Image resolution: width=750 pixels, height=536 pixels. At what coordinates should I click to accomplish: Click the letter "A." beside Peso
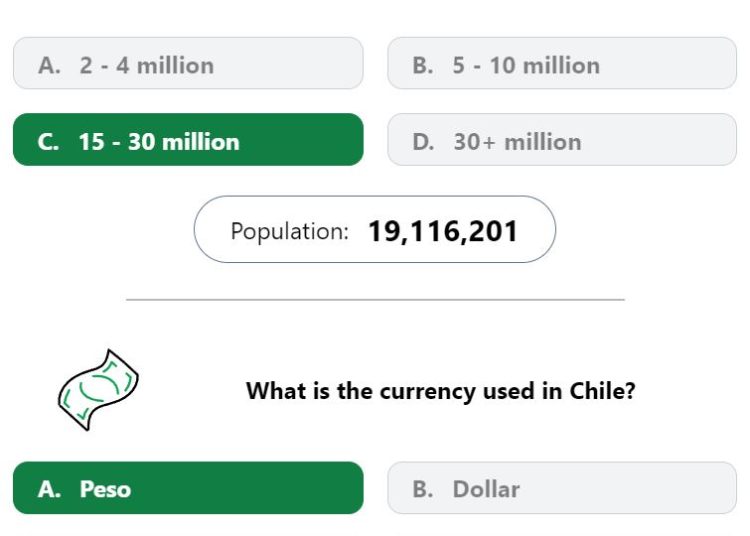point(49,489)
